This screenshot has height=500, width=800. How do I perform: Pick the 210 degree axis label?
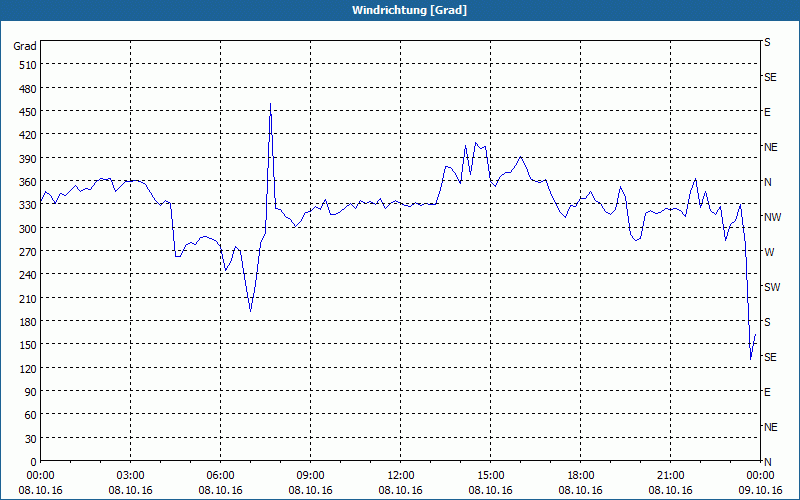(28, 298)
